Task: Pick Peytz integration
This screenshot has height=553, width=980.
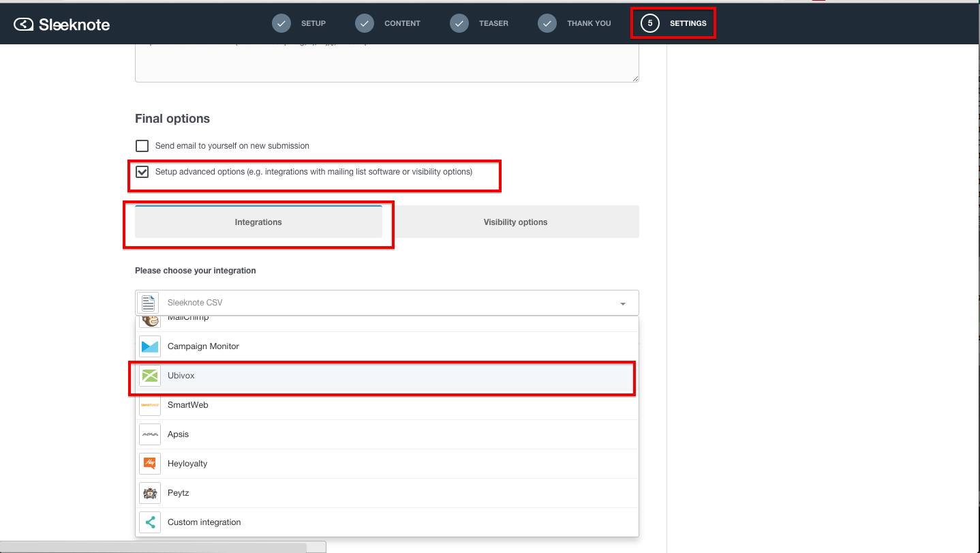Action: (x=387, y=493)
